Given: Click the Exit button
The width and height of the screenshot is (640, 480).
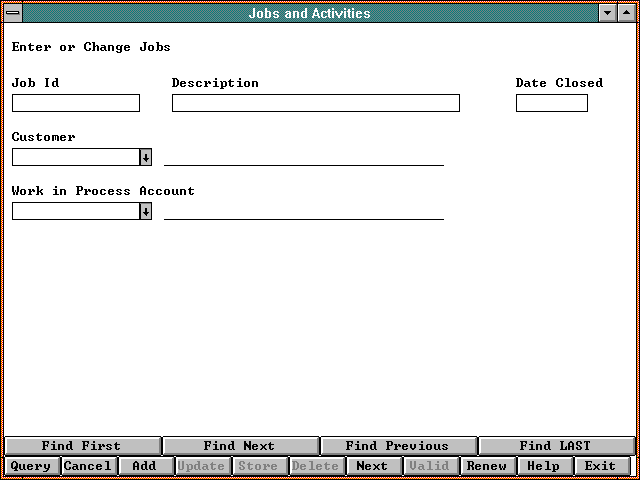Looking at the screenshot, I should point(601,466).
